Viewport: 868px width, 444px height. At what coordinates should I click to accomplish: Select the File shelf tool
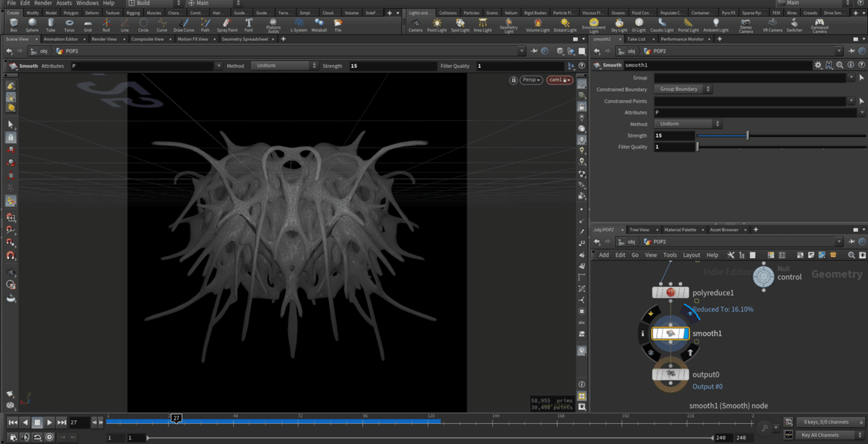(338, 25)
